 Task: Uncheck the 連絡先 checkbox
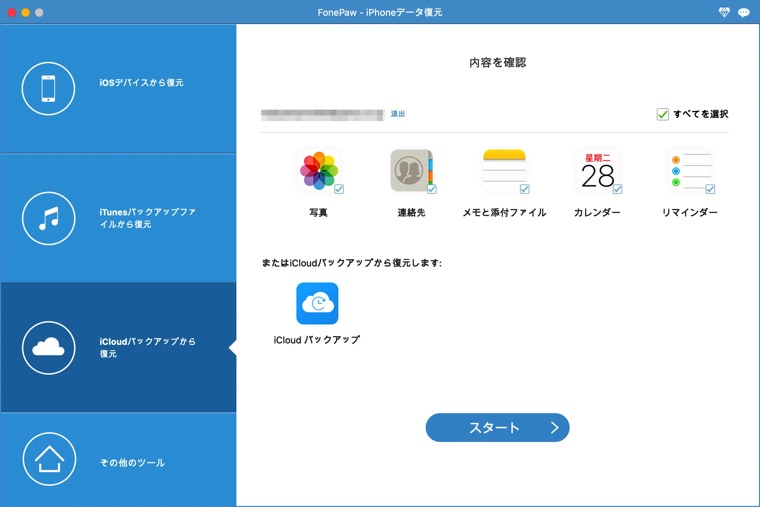pos(432,189)
